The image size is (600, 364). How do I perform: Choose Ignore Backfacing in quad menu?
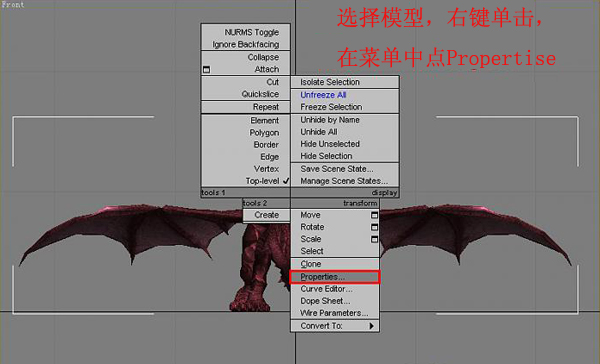pyautogui.click(x=246, y=44)
